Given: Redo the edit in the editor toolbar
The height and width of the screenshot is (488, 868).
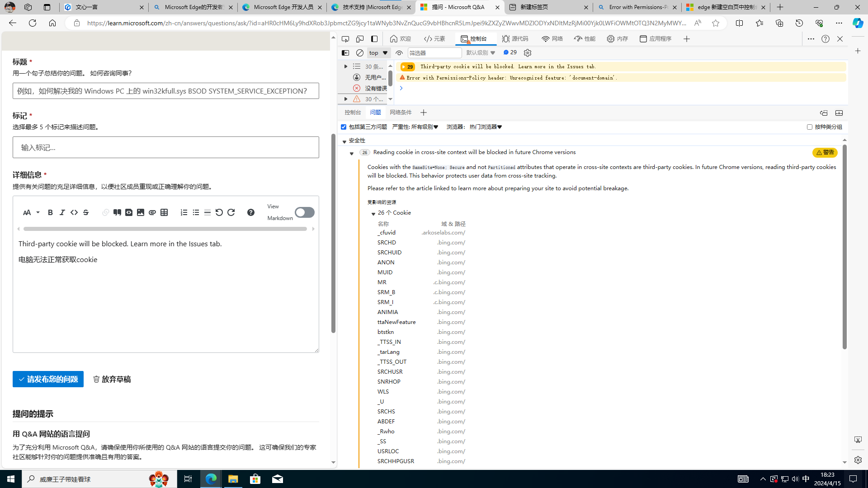Looking at the screenshot, I should 231,212.
